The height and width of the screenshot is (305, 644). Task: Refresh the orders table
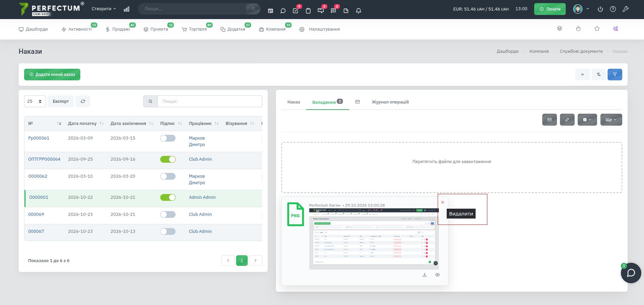click(x=83, y=101)
